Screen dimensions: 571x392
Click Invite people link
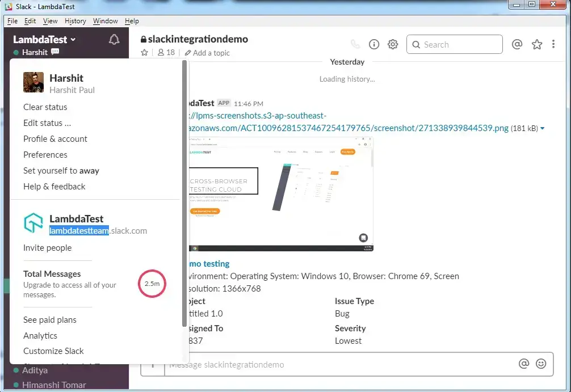[47, 248]
